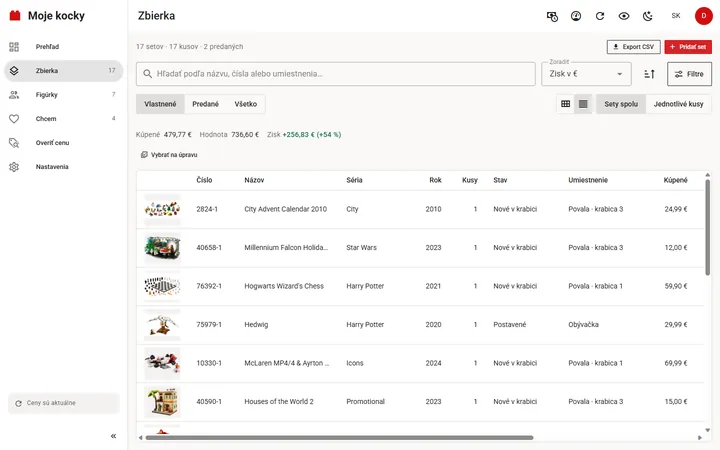This screenshot has width=720, height=450.
Task: Click the Hedwig name cell
Action: click(x=256, y=325)
